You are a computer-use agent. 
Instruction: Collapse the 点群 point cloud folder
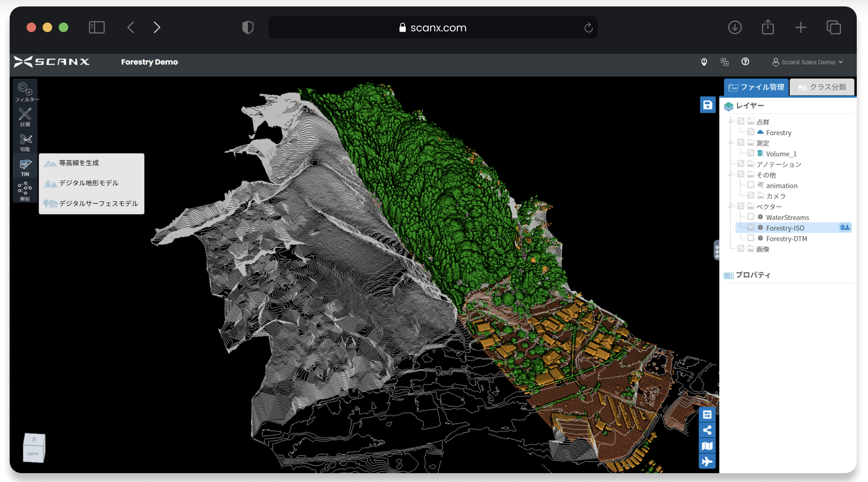pos(731,122)
